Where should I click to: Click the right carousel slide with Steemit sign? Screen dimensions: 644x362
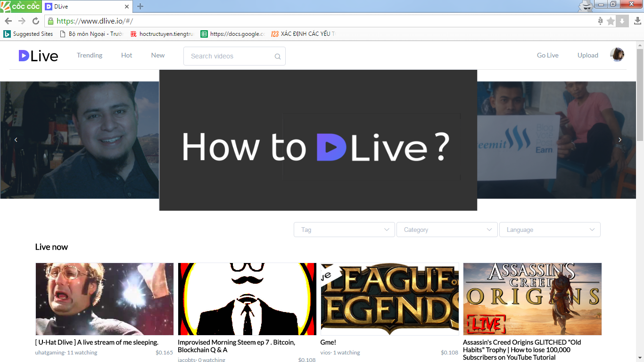[x=557, y=140]
